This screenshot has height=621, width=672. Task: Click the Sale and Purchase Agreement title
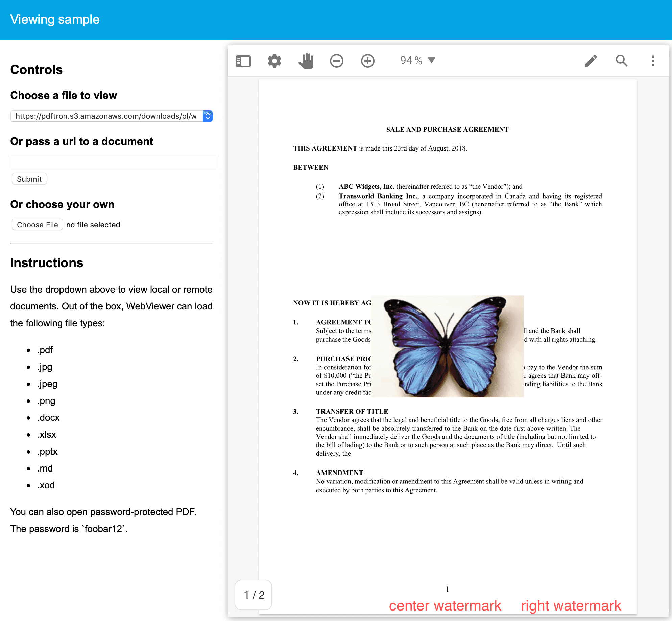(x=447, y=129)
